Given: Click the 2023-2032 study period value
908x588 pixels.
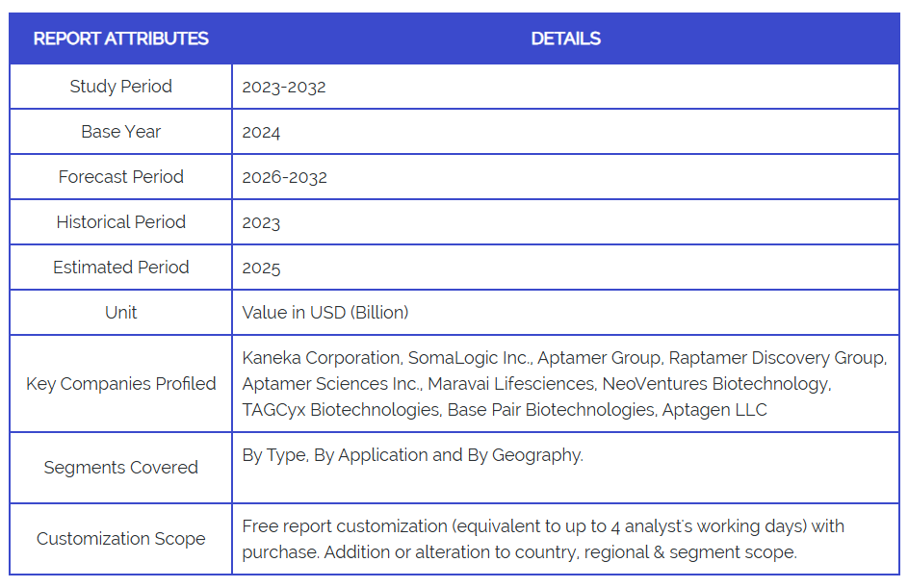Looking at the screenshot, I should 284,87.
